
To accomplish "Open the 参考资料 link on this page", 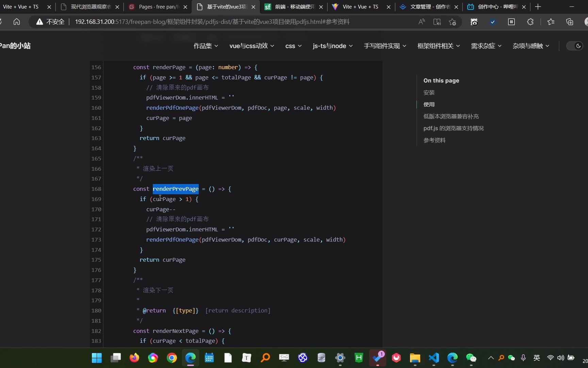I will 435,140.
